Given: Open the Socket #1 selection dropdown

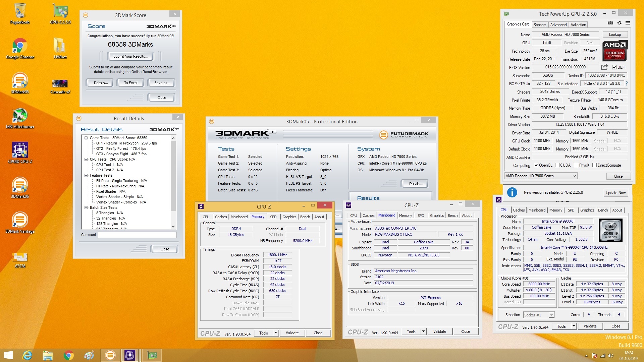Looking at the screenshot, I should pos(539,315).
